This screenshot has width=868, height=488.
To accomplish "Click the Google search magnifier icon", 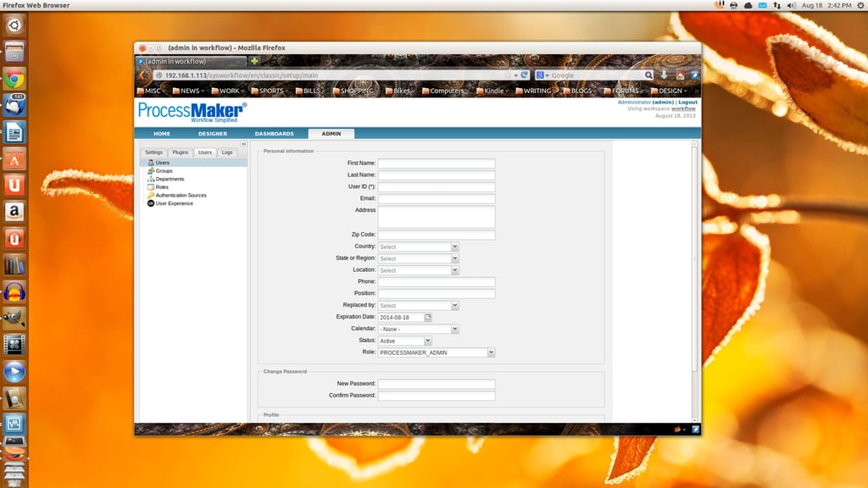I will [x=648, y=75].
